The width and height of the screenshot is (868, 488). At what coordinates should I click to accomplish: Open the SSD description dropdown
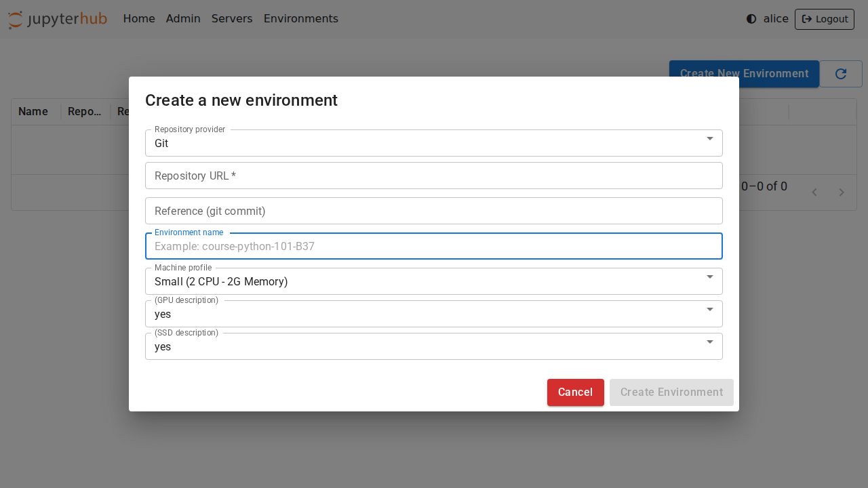coord(433,346)
